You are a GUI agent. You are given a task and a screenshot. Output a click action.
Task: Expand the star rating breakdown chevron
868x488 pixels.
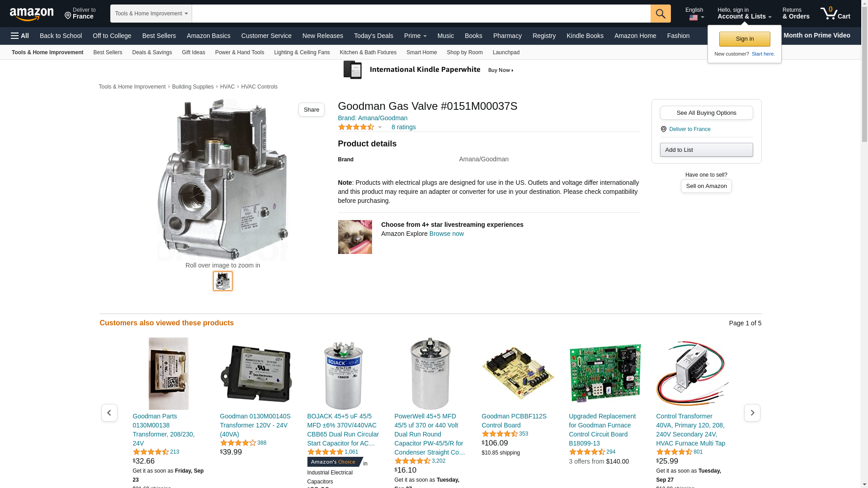tap(380, 127)
